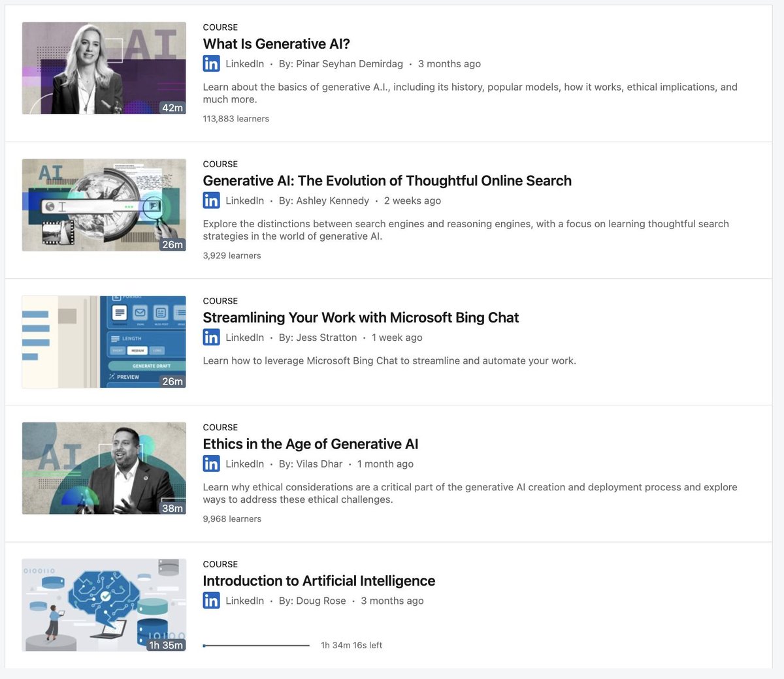The width and height of the screenshot is (784, 679).
Task: Click the Ethics in Generative AI thumbnail
Action: point(104,468)
